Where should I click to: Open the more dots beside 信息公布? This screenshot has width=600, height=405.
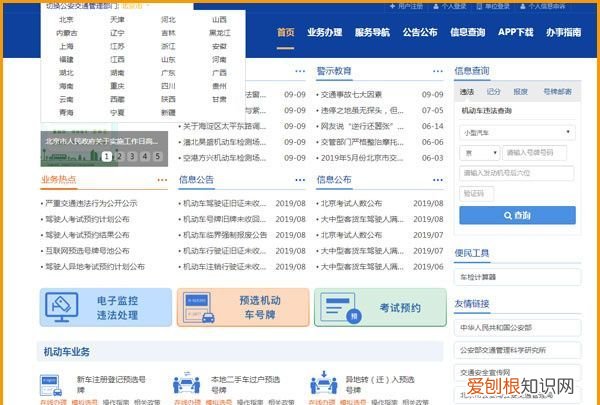click(438, 180)
